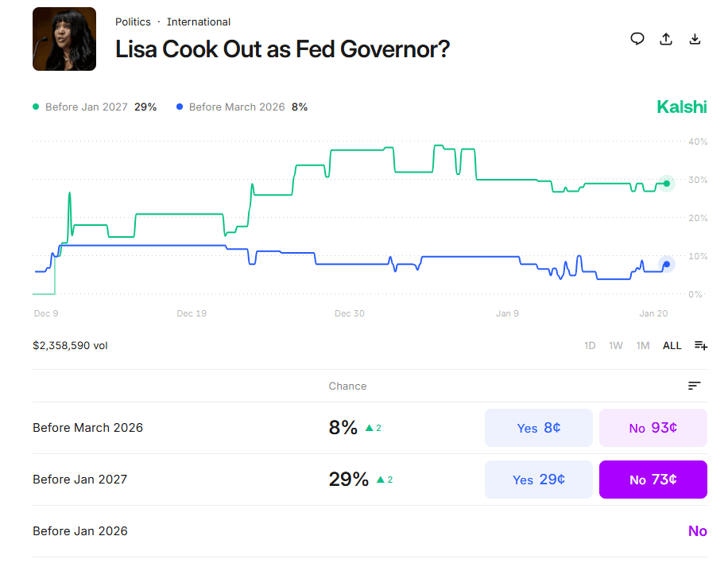Open the comments speech bubble icon
The height and width of the screenshot is (571, 728).
[x=637, y=39]
